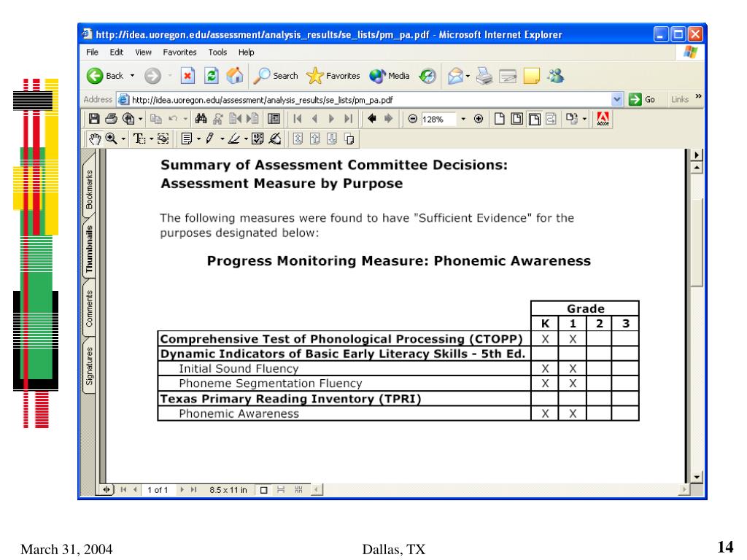Viewport: 747px width, 560px height.
Task: Click the binoculars Find icon
Action: (x=201, y=119)
